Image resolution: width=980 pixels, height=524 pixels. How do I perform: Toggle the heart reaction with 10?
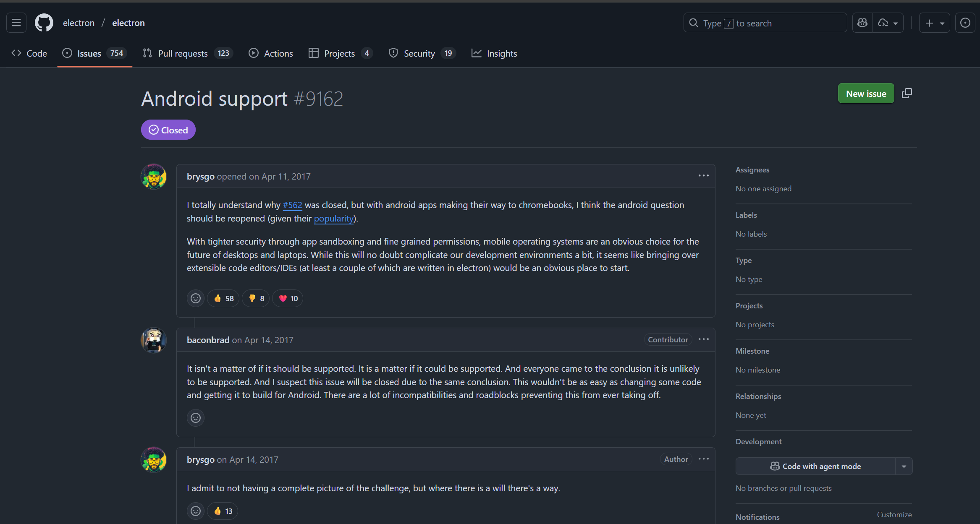(x=288, y=298)
